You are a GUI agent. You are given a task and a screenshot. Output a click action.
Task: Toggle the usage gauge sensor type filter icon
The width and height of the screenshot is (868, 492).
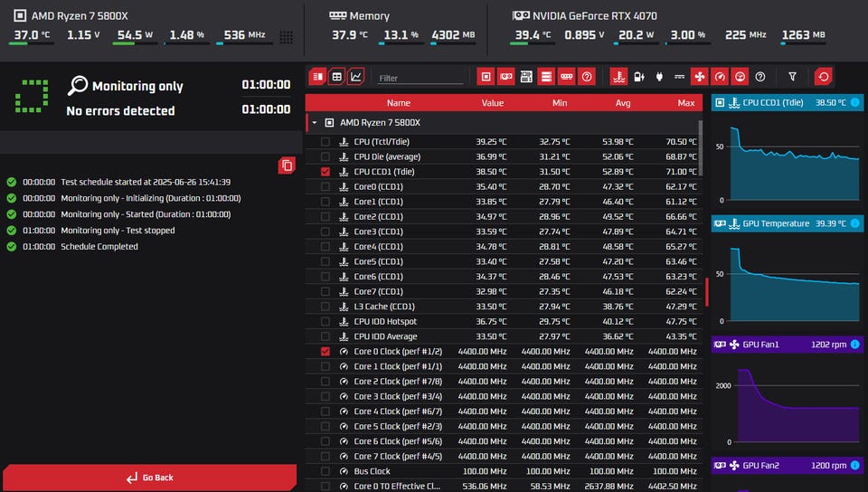[x=741, y=77]
